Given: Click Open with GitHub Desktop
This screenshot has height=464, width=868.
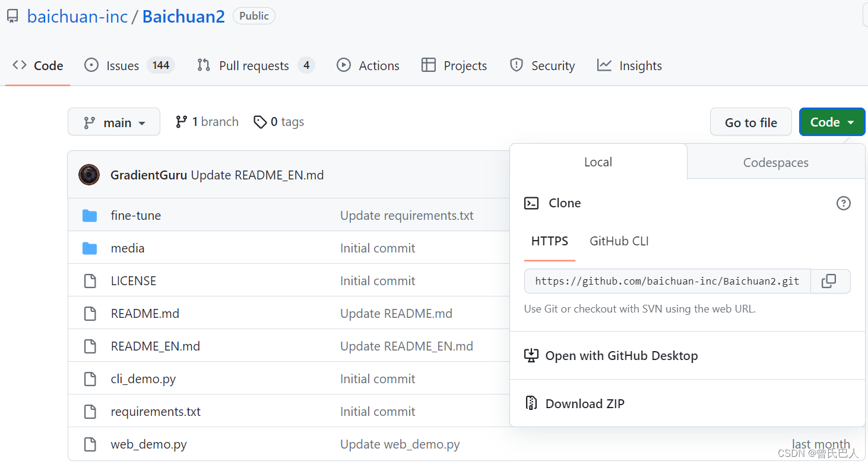Looking at the screenshot, I should pos(622,355).
